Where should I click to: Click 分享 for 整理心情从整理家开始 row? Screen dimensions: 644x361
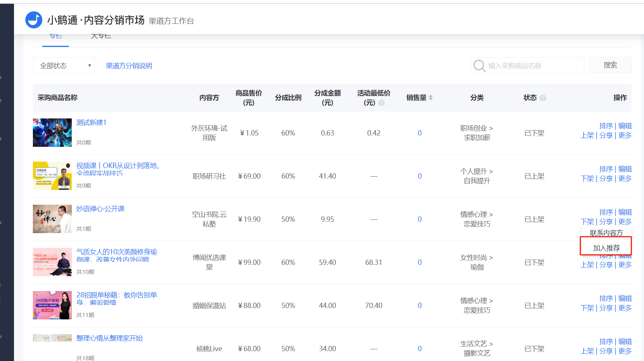coord(606,351)
